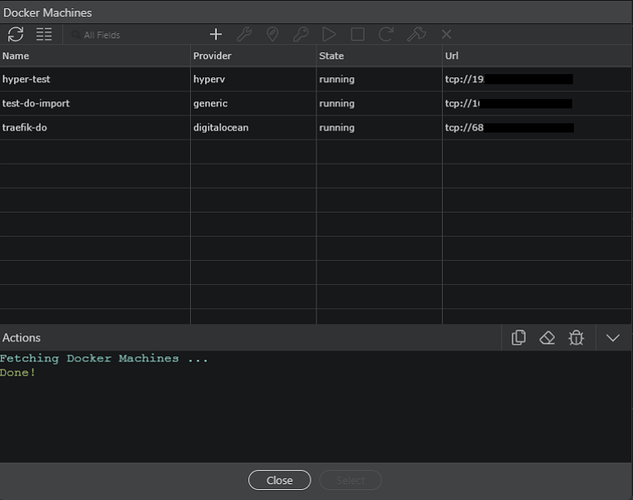
Task: Select the traefik-do machine row
Action: 316,128
